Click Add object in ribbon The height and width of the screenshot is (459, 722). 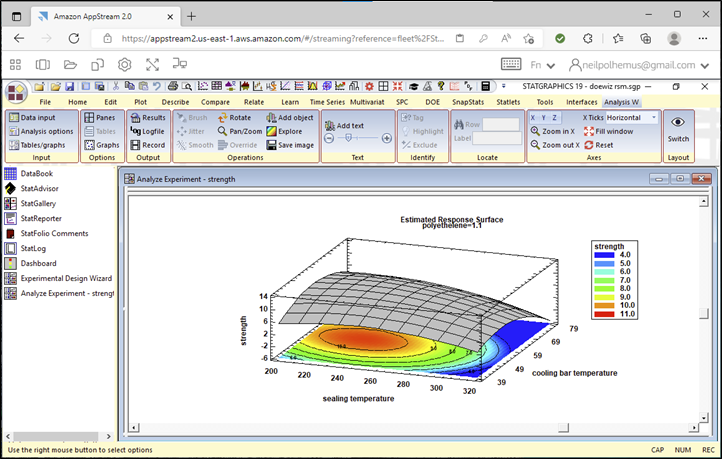click(x=288, y=117)
